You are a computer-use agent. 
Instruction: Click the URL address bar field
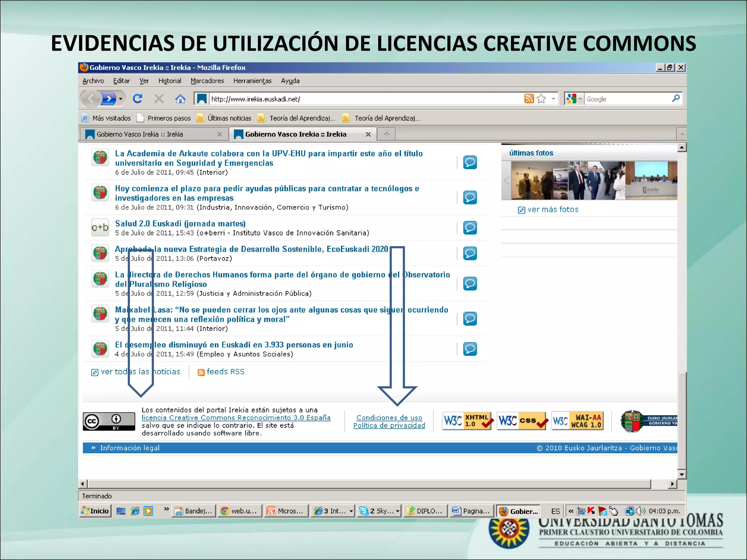coord(365,98)
